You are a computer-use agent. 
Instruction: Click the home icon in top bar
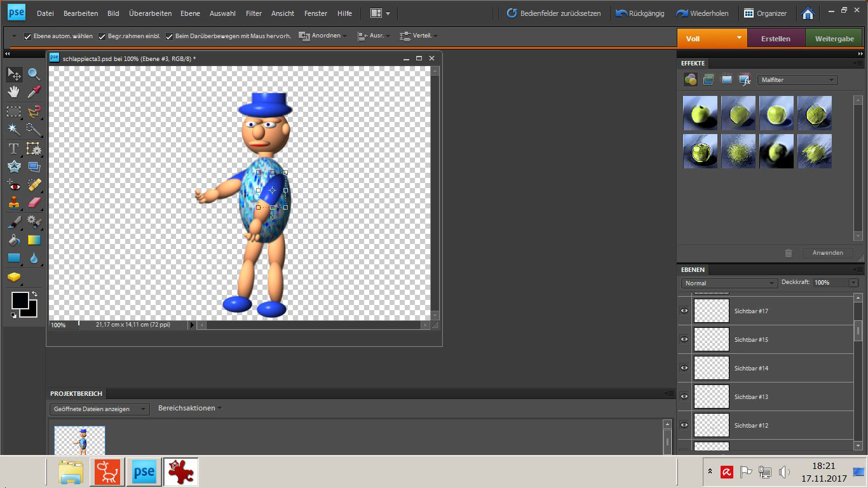(808, 13)
